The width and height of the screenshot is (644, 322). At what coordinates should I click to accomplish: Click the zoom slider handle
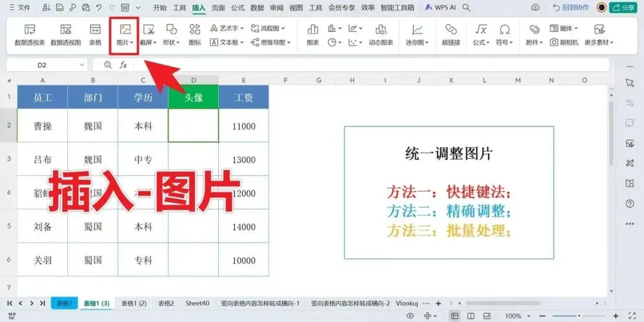tap(578, 316)
